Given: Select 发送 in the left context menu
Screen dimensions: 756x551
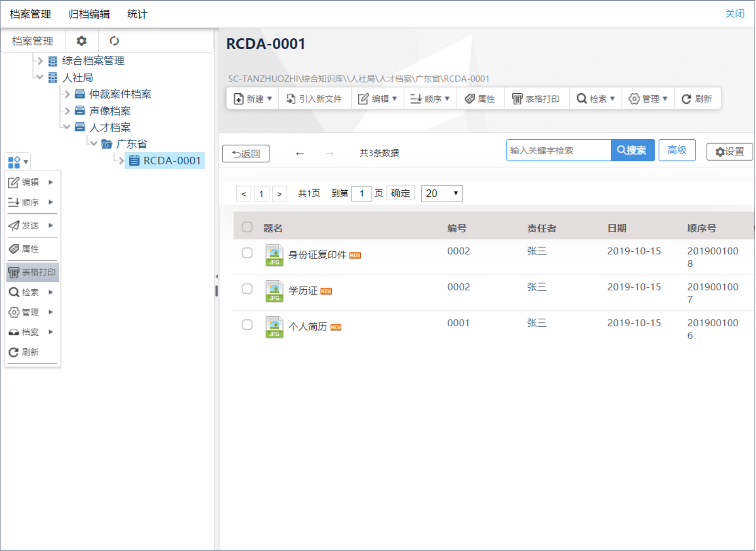Looking at the screenshot, I should [x=31, y=226].
